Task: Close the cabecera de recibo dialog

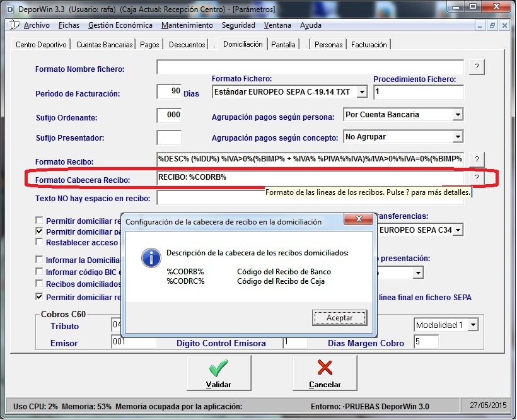Action: tap(359, 219)
